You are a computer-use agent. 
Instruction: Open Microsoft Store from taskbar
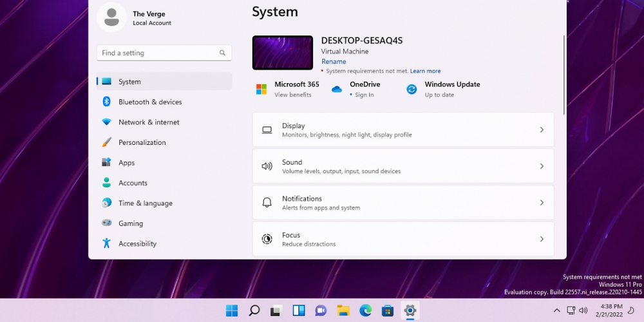tap(388, 310)
